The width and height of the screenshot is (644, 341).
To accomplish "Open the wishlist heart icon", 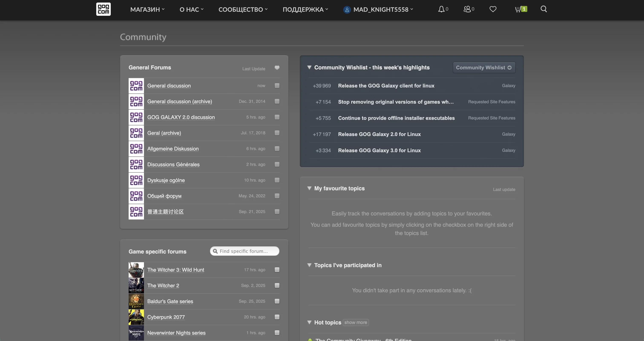I will point(493,9).
